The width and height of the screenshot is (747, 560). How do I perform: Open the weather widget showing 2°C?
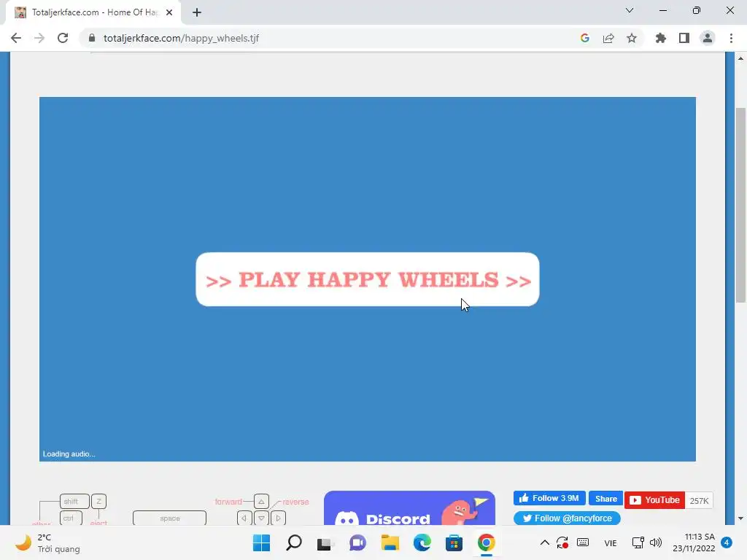pos(47,542)
